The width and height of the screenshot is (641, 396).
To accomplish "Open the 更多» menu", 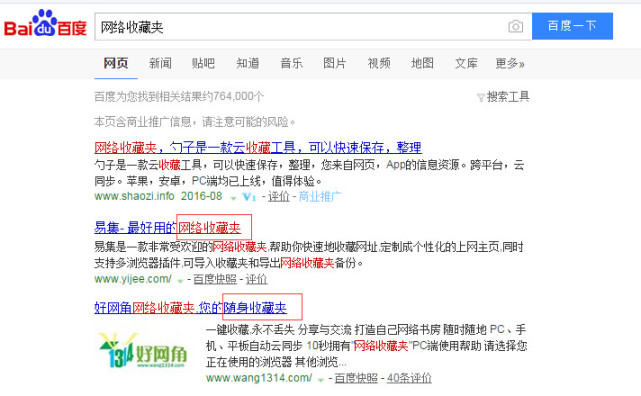I will click(x=510, y=63).
